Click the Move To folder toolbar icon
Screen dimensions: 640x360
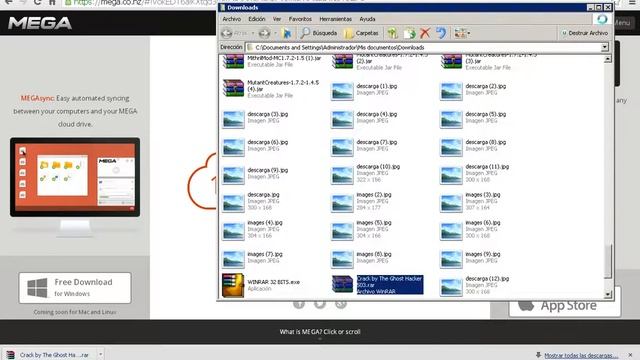[x=393, y=33]
